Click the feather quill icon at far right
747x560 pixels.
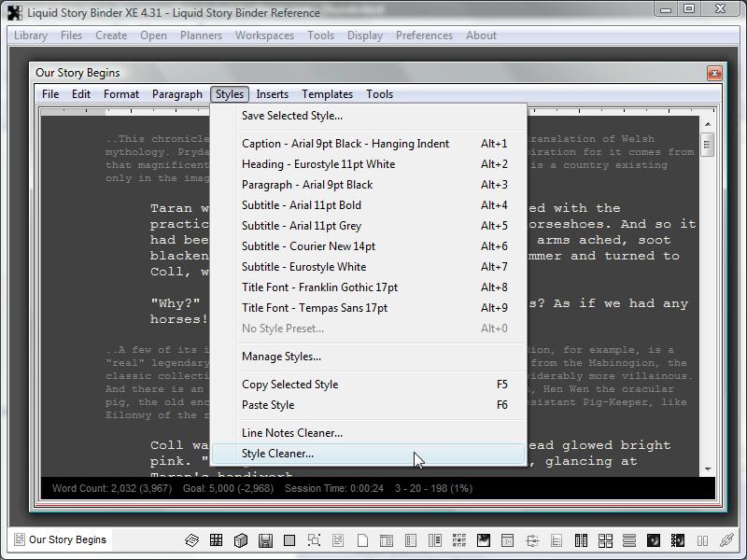[x=726, y=540]
